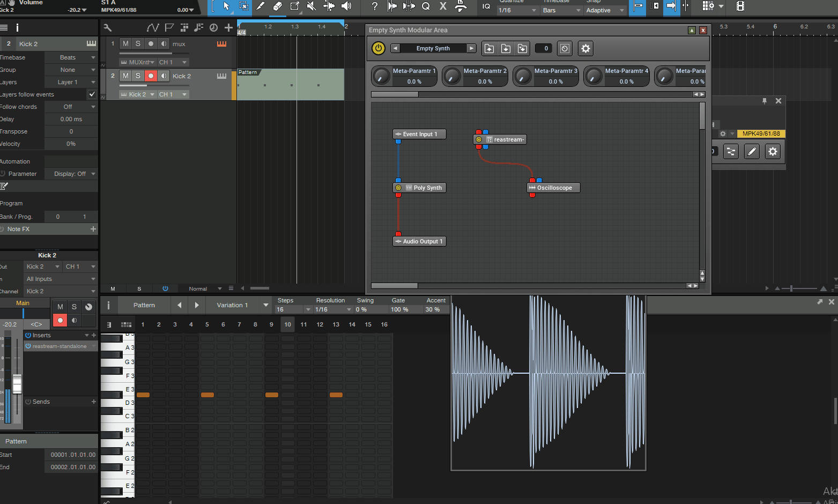Image resolution: width=838 pixels, height=504 pixels.
Task: Open the Group None dropdown
Action: pos(71,70)
